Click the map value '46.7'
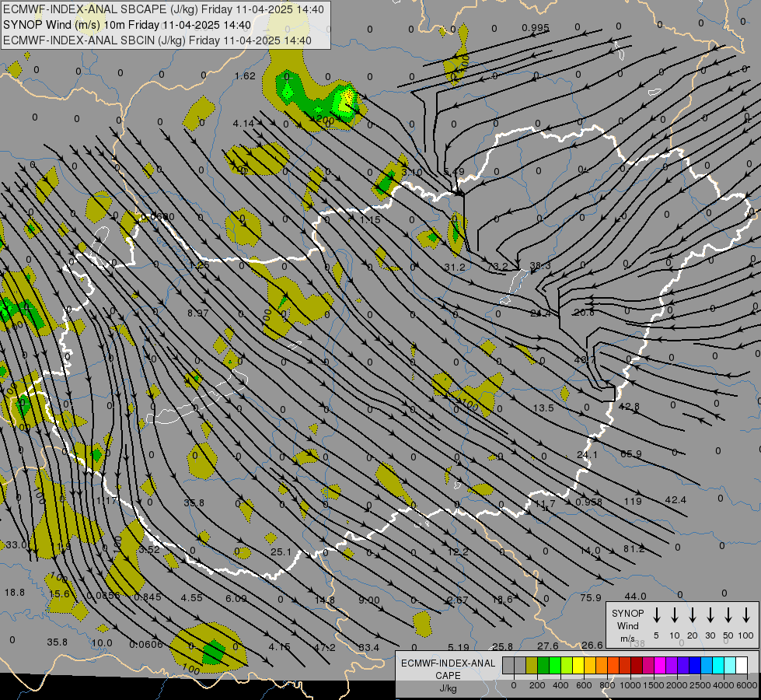Image resolution: width=761 pixels, height=700 pixels. [585, 360]
